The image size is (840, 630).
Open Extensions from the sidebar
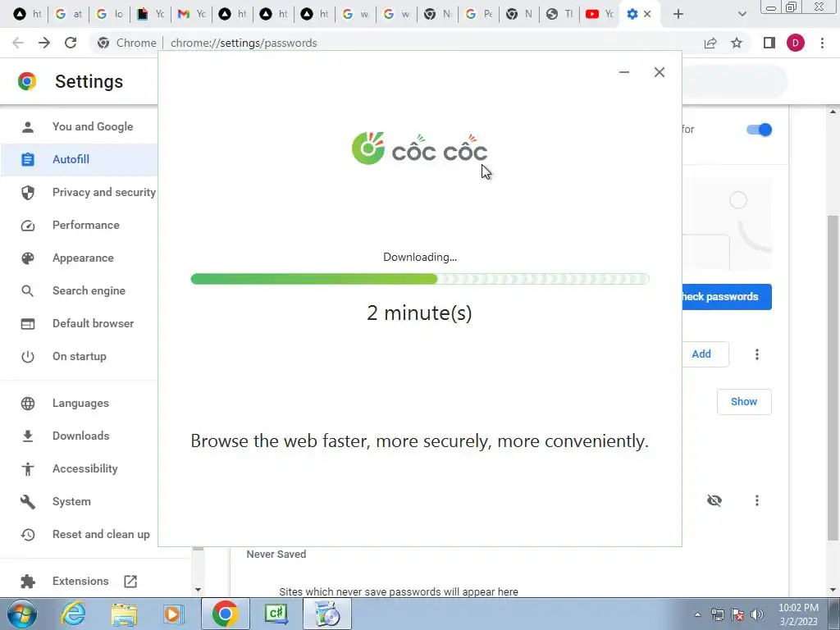coord(80,582)
